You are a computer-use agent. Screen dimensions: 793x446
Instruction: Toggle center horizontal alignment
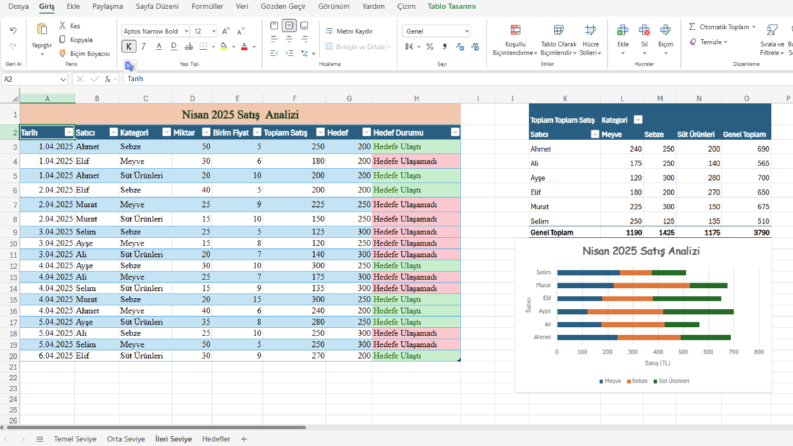pos(289,39)
